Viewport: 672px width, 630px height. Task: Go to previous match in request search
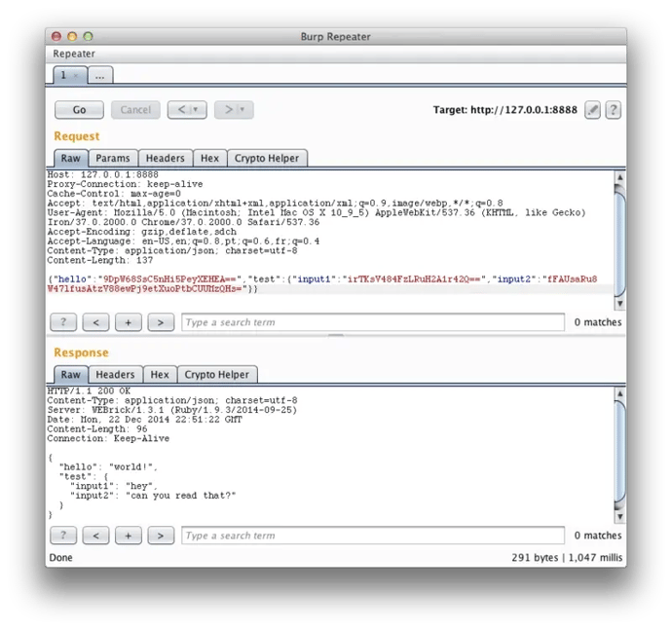[95, 322]
